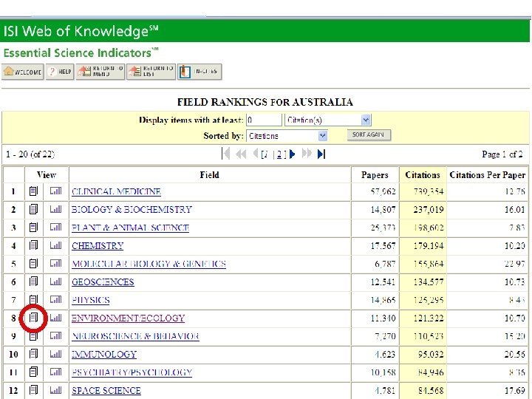Show graph icon for Environment/Ecology row
This screenshot has width=532, height=399.
click(x=55, y=318)
